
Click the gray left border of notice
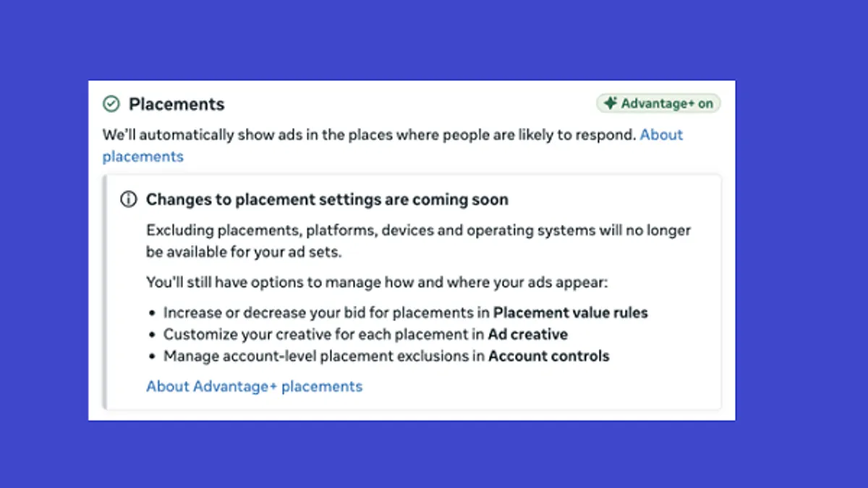click(106, 291)
